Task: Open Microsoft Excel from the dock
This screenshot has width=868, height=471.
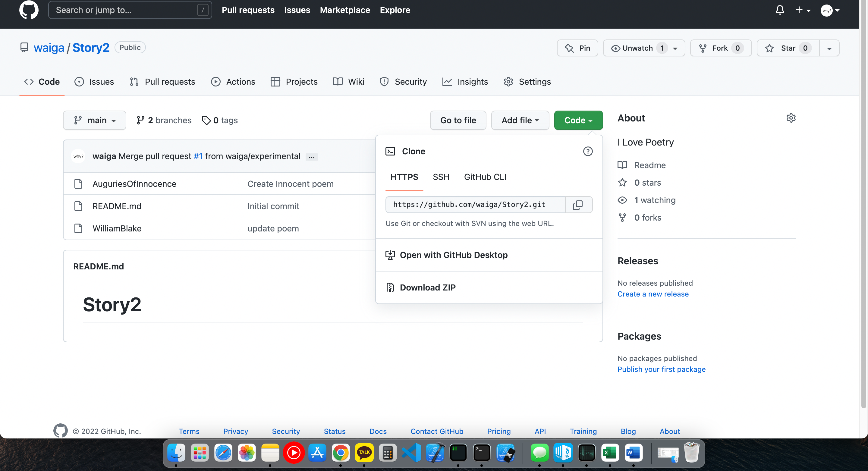Action: tap(610, 453)
